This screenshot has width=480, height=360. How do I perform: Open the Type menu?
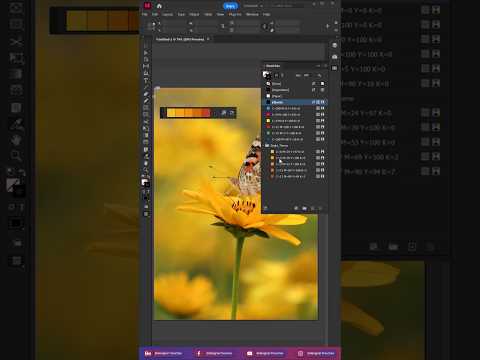click(181, 14)
